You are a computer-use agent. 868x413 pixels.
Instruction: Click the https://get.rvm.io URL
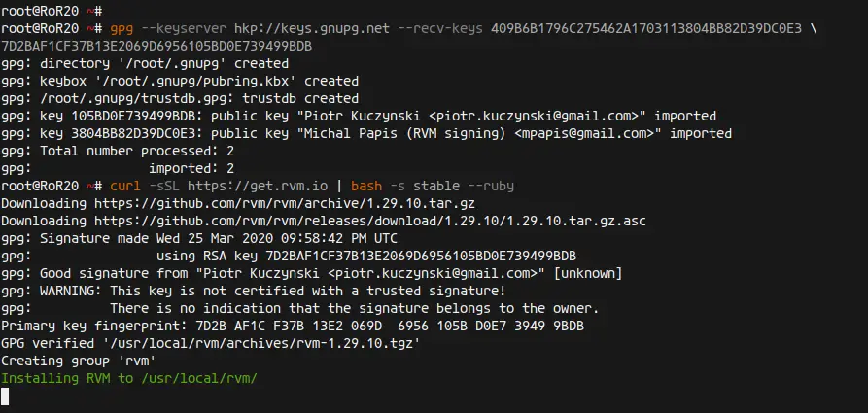point(258,186)
